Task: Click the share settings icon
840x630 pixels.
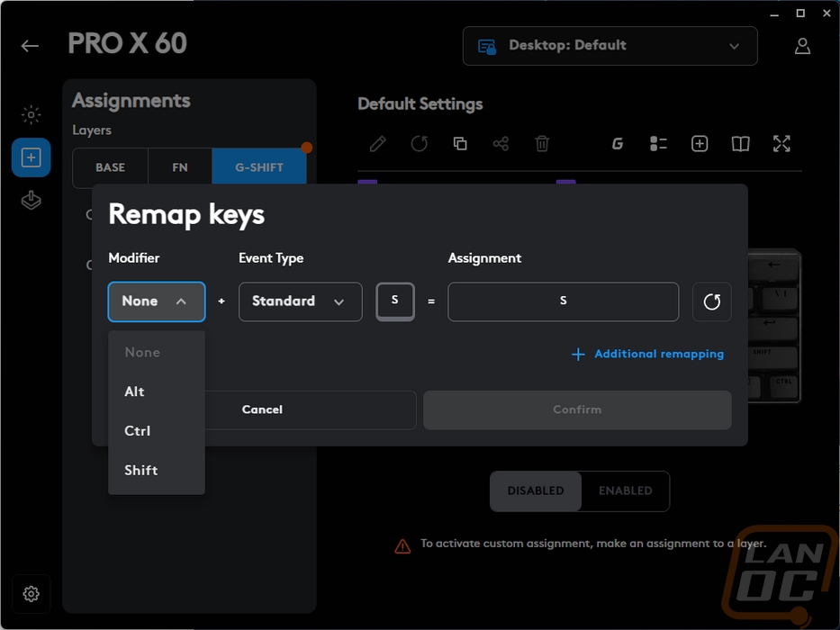Action: (501, 144)
